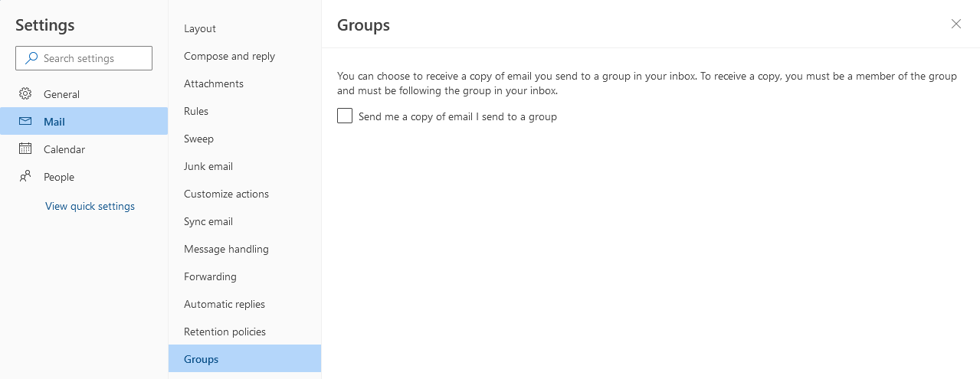Open View quick settings link
Viewport: 980px width, 379px height.
(90, 206)
